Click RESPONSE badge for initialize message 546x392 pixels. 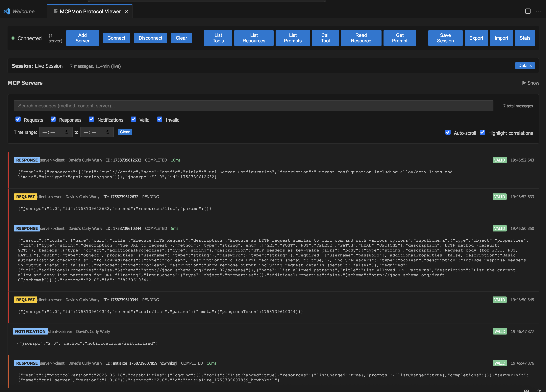click(27, 363)
